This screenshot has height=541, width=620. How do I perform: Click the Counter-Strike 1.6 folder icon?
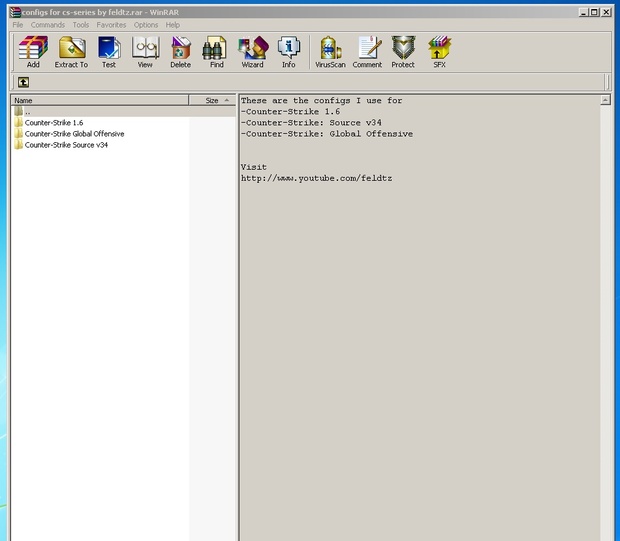[x=18, y=122]
